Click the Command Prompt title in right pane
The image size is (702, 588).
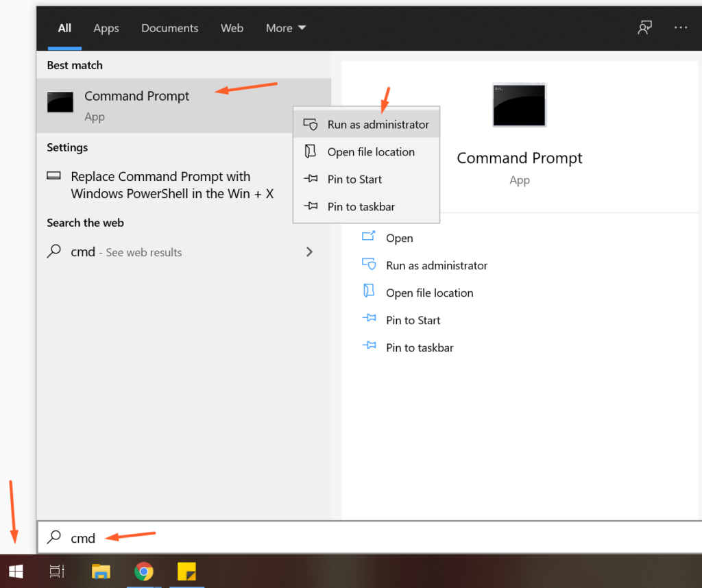point(520,158)
